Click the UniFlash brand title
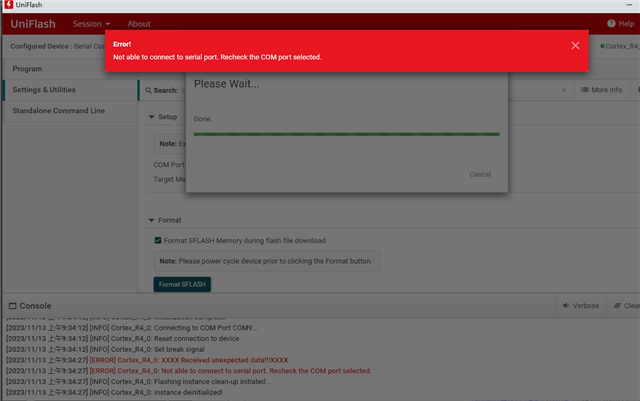This screenshot has width=640, height=401. tap(33, 24)
